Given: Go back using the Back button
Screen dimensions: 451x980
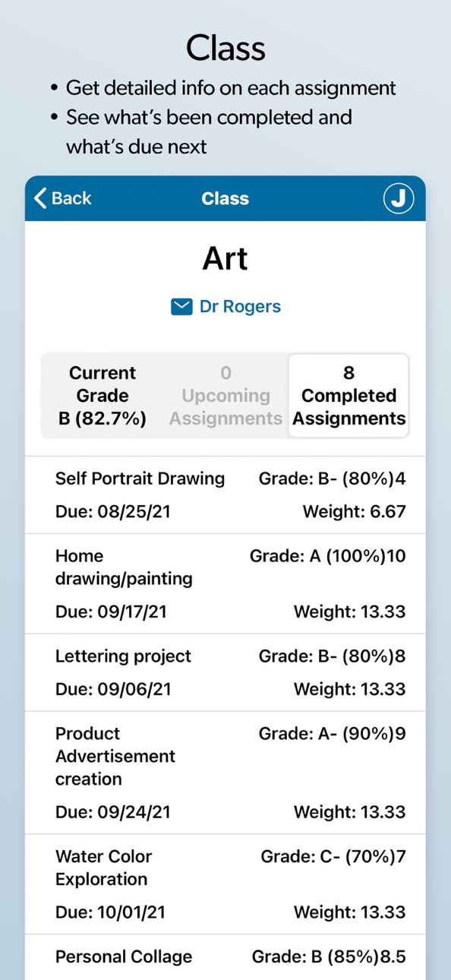Looking at the screenshot, I should (x=62, y=198).
